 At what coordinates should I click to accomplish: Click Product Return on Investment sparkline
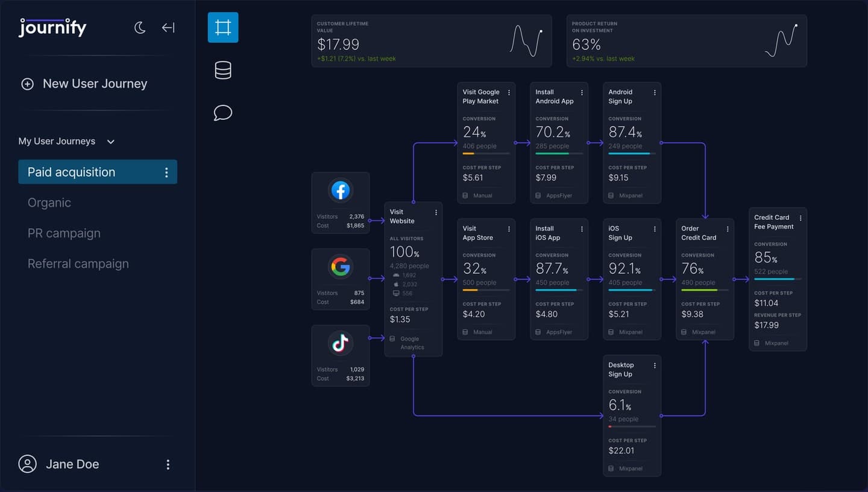pyautogui.click(x=782, y=41)
